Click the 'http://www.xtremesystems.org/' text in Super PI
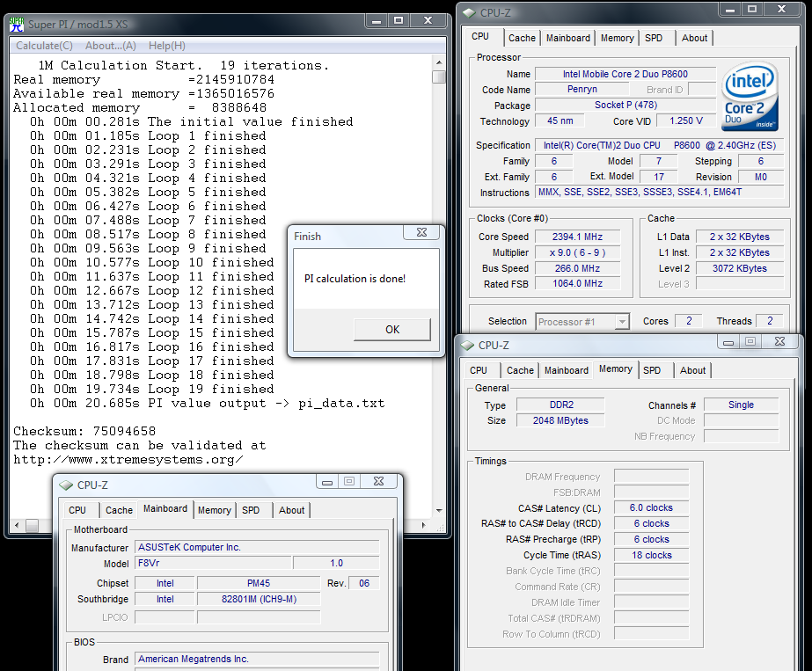The height and width of the screenshot is (671, 812). 128,460
